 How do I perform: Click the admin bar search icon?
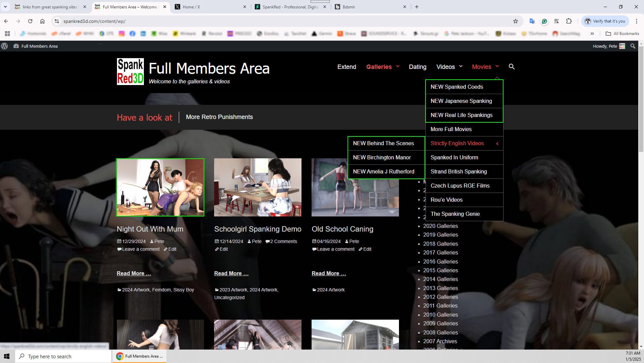tap(633, 46)
